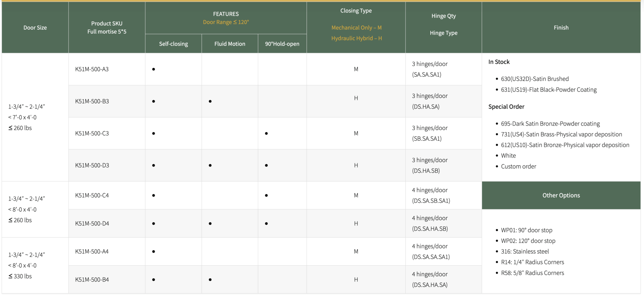
Task: Click closing type M in K51M-500-C3 row
Action: click(356, 133)
